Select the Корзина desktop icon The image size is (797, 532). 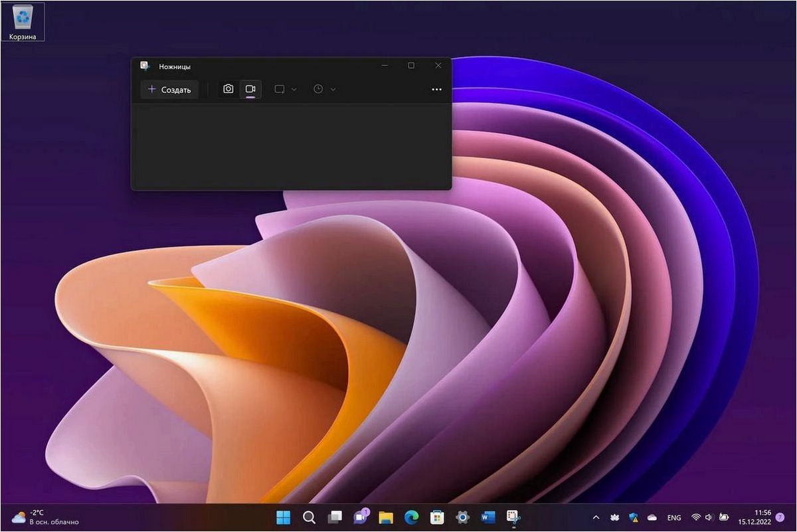pos(23,22)
